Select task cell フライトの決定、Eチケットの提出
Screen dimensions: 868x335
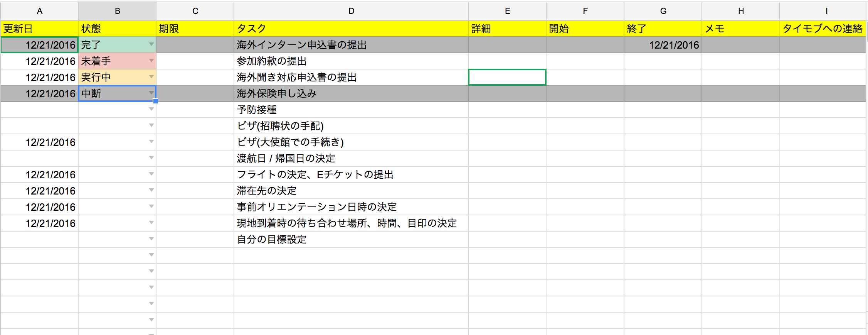click(351, 174)
